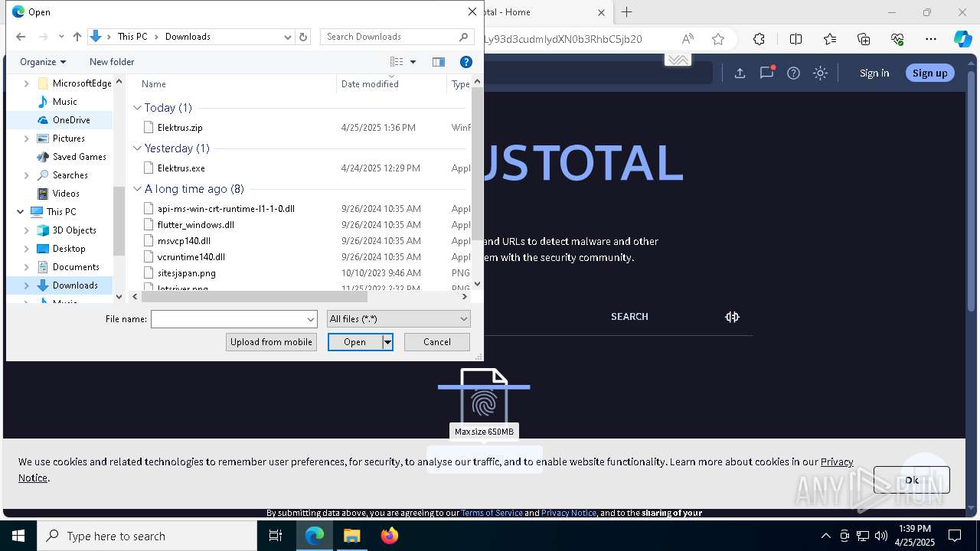This screenshot has height=551, width=980.
Task: Accept cookies with Ok button
Action: click(911, 480)
